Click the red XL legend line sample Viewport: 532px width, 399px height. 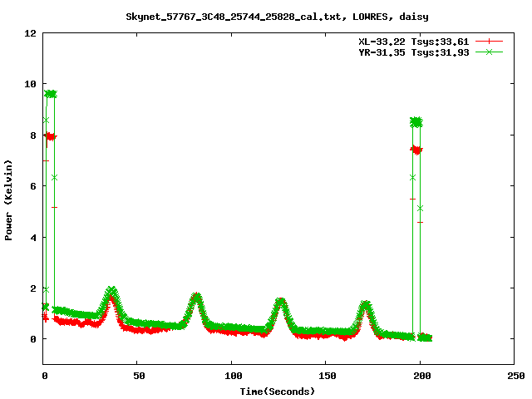[x=490, y=41]
